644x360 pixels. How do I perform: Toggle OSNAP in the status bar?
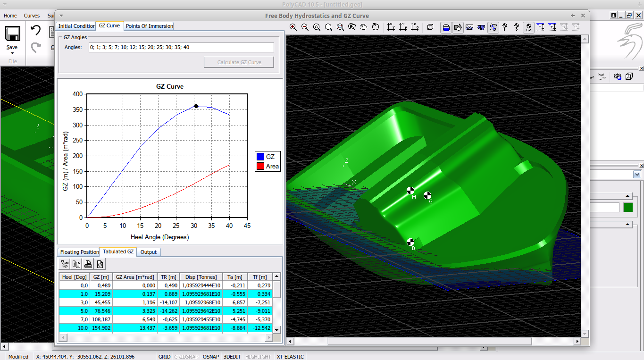tap(211, 357)
